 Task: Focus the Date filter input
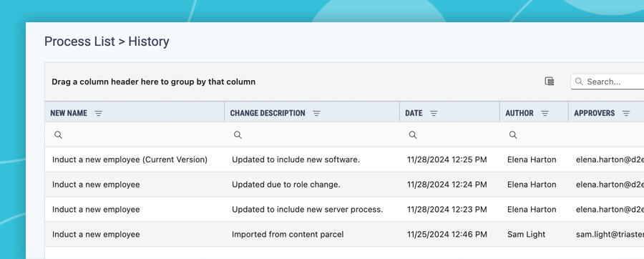(x=450, y=135)
